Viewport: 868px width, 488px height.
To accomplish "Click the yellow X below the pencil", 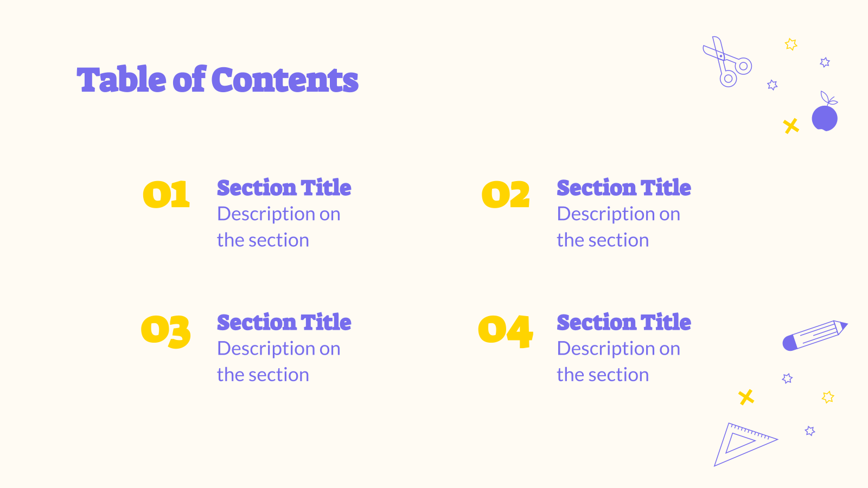I will tap(746, 397).
